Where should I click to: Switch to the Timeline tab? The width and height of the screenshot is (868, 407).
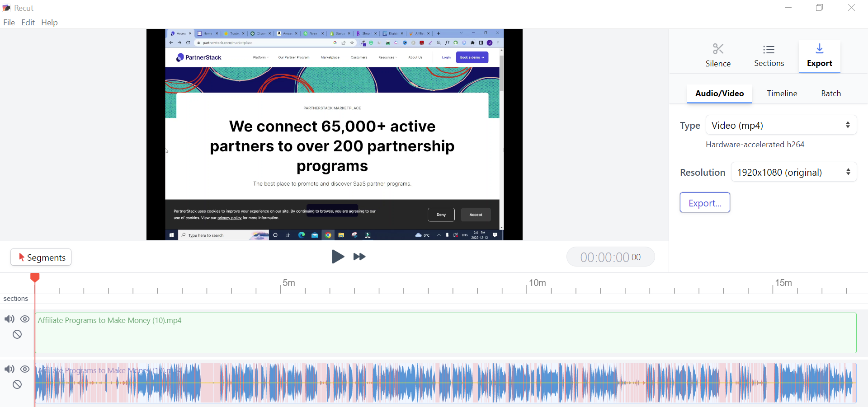(x=782, y=94)
